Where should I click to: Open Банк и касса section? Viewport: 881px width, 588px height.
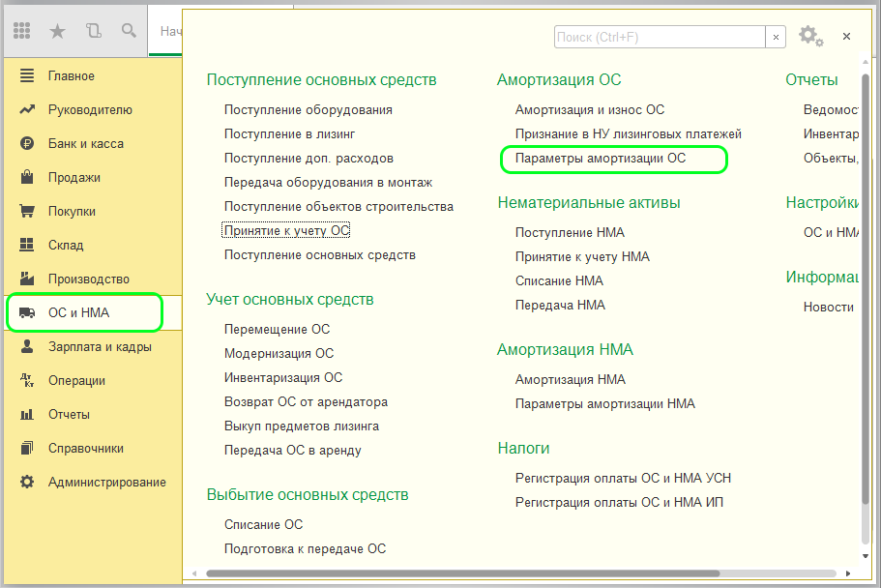(x=85, y=144)
